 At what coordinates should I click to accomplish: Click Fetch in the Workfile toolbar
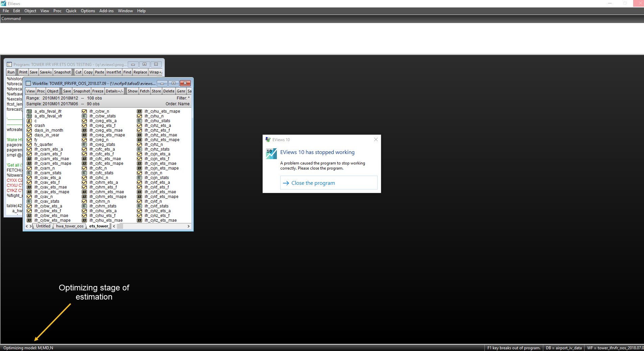coord(145,91)
